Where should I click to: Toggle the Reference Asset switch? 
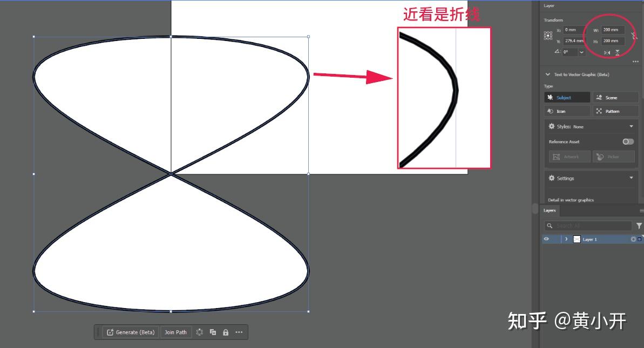(x=628, y=141)
